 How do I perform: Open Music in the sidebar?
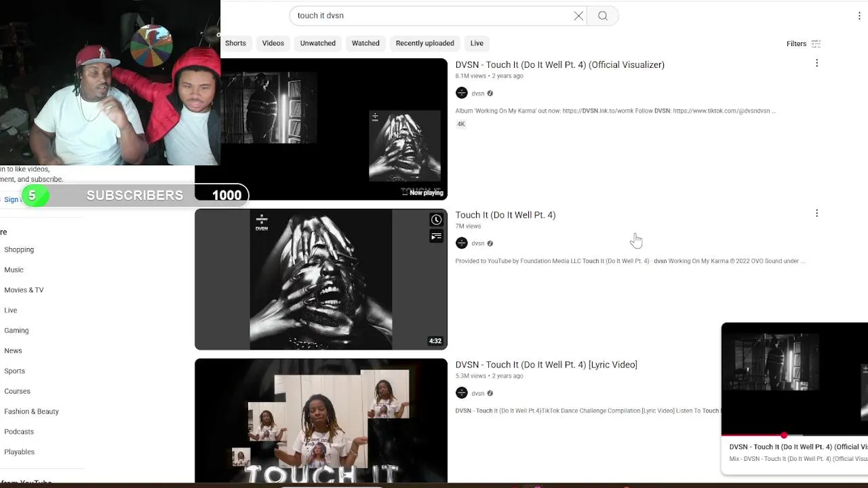pos(14,270)
